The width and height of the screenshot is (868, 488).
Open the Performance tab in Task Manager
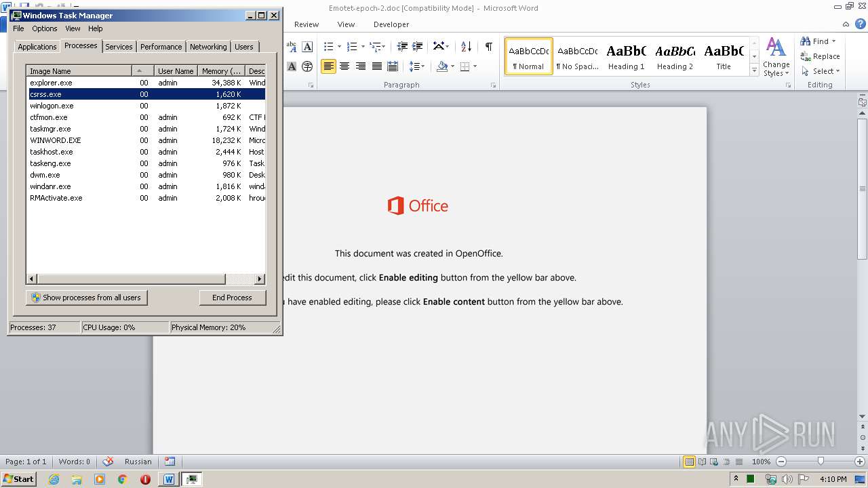161,47
